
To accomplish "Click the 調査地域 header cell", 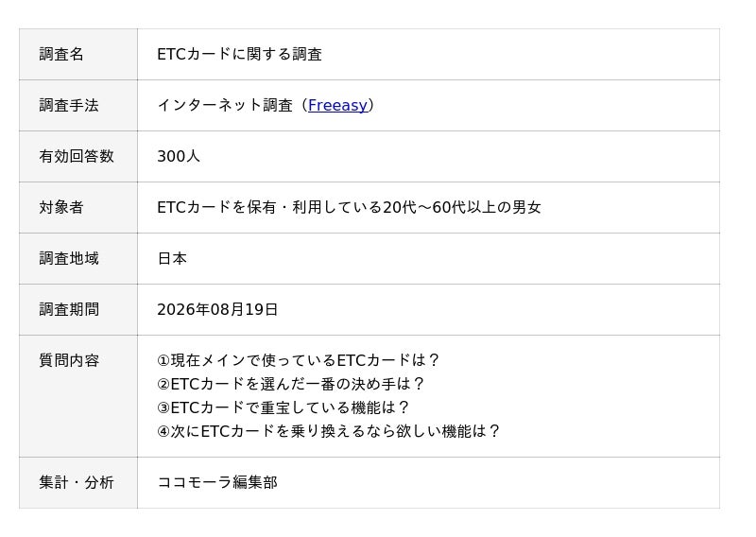I will coord(78,259).
